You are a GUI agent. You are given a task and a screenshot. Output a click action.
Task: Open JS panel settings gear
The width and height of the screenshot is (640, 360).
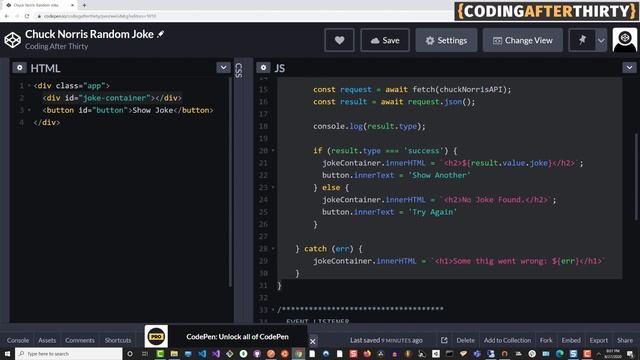[263, 67]
